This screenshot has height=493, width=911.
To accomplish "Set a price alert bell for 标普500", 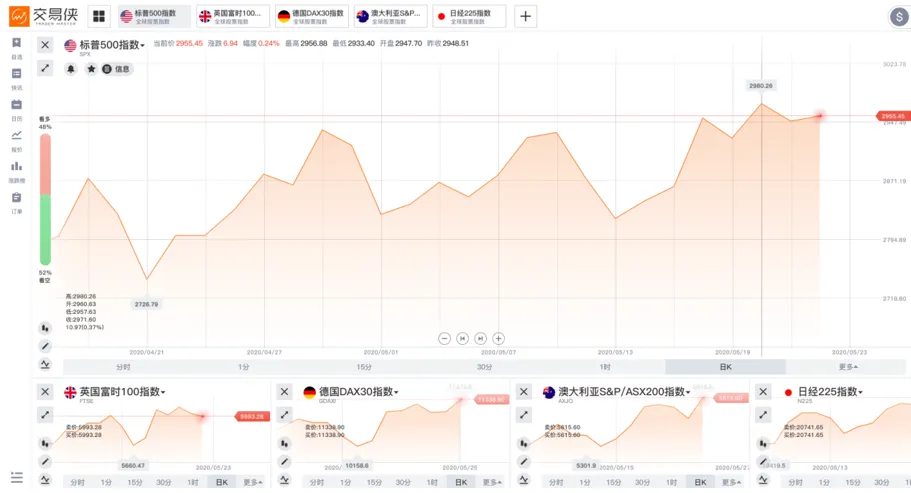I will (x=71, y=69).
